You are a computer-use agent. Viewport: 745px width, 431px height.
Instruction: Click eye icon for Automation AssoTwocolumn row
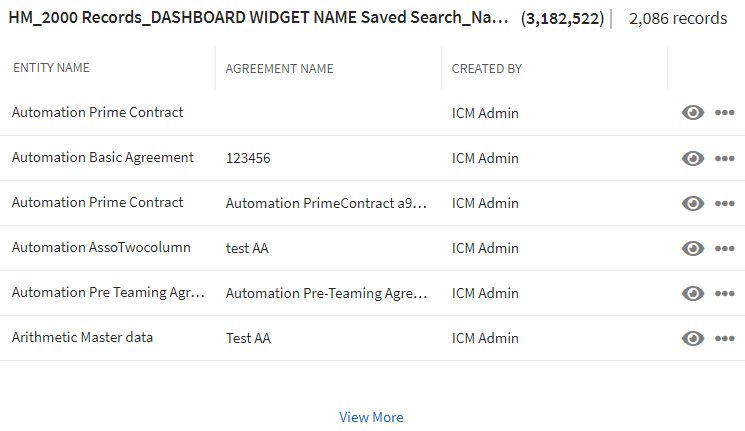[693, 248]
